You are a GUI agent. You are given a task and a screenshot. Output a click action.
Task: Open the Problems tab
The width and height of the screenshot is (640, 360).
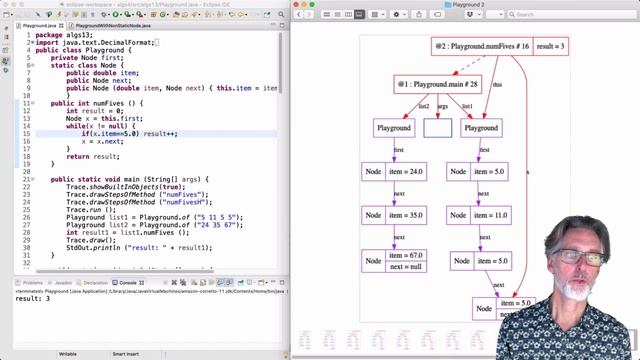(x=29, y=282)
